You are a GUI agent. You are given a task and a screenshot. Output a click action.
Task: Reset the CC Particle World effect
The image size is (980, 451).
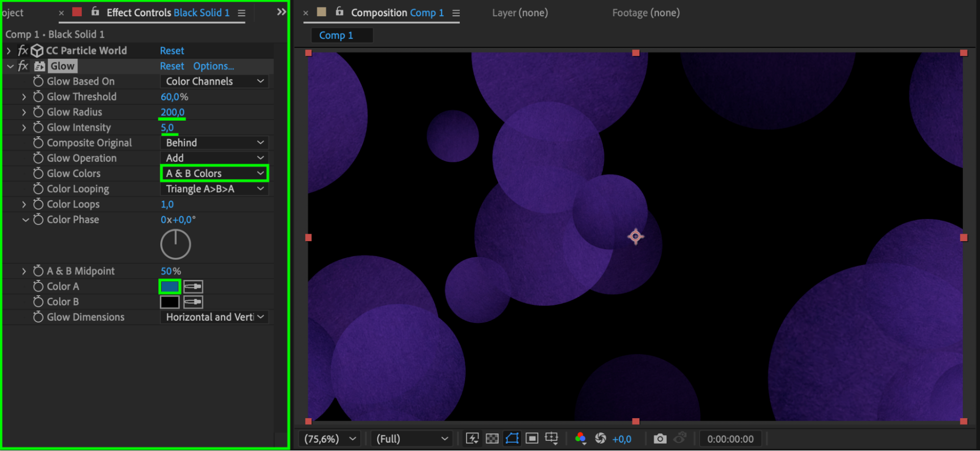172,50
